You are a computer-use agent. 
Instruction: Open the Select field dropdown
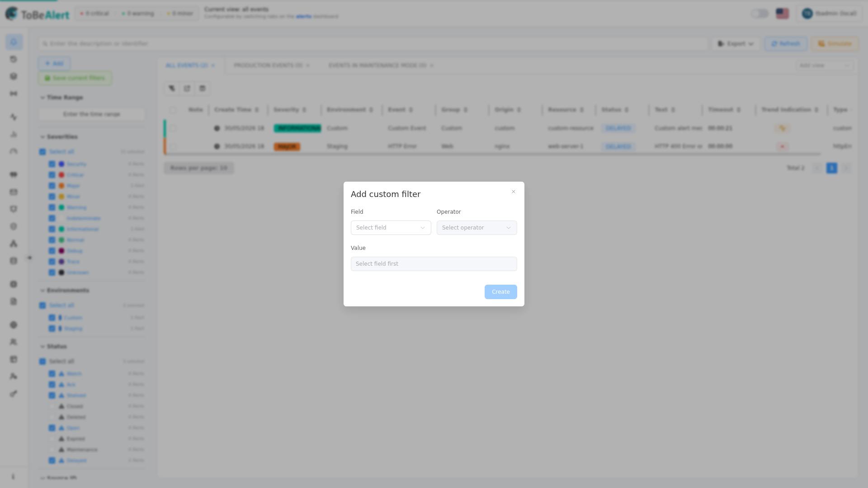391,228
